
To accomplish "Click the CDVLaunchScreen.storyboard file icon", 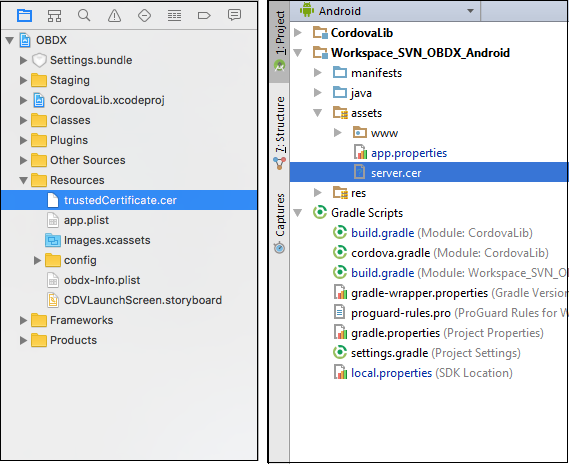I will [53, 300].
